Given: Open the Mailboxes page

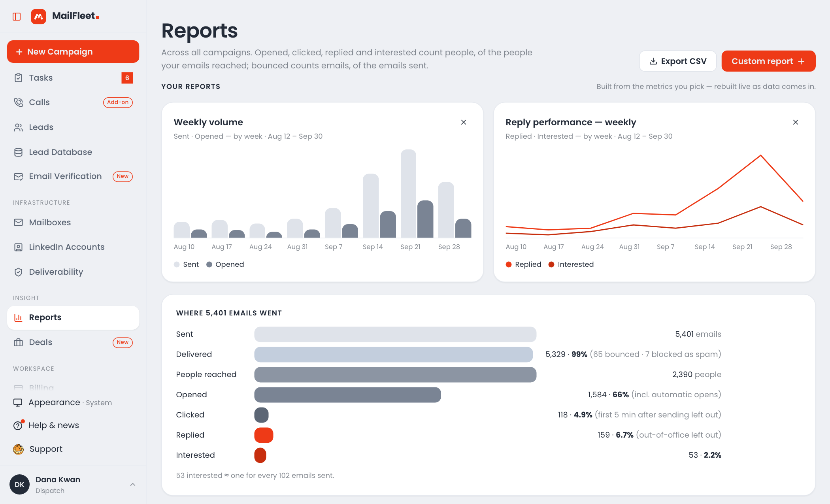Looking at the screenshot, I should [73, 223].
